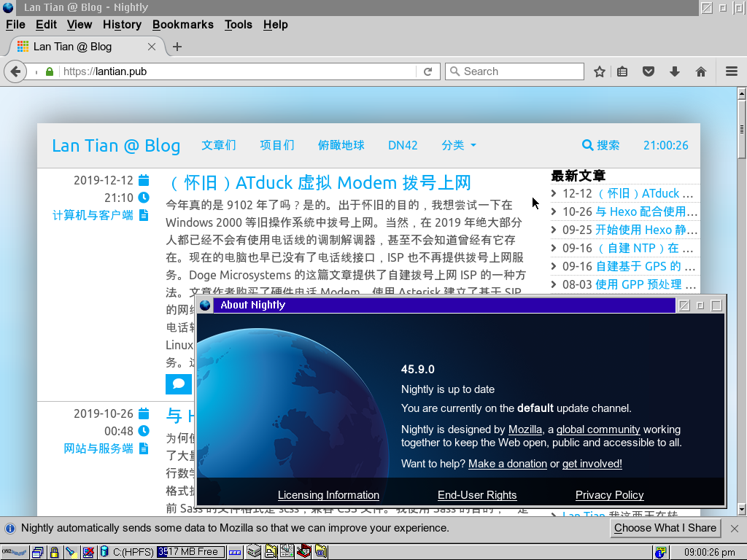Open the View menu
747x560 pixels.
coord(79,25)
